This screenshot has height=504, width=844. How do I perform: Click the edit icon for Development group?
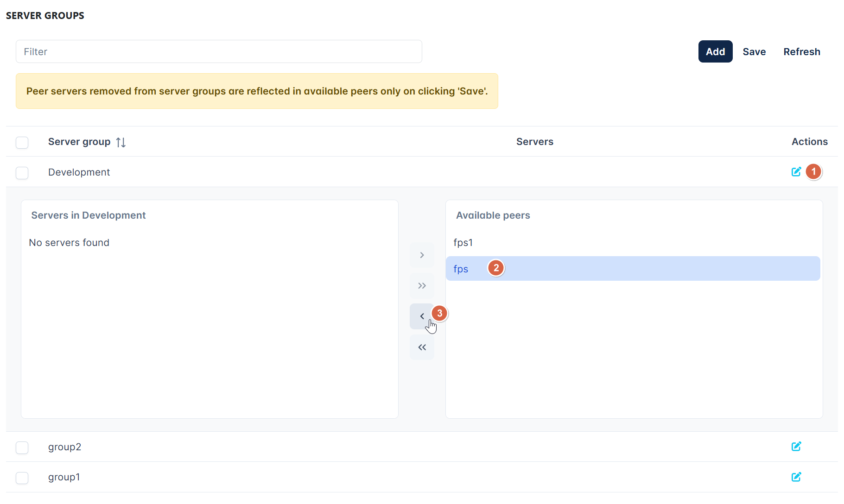(x=796, y=172)
